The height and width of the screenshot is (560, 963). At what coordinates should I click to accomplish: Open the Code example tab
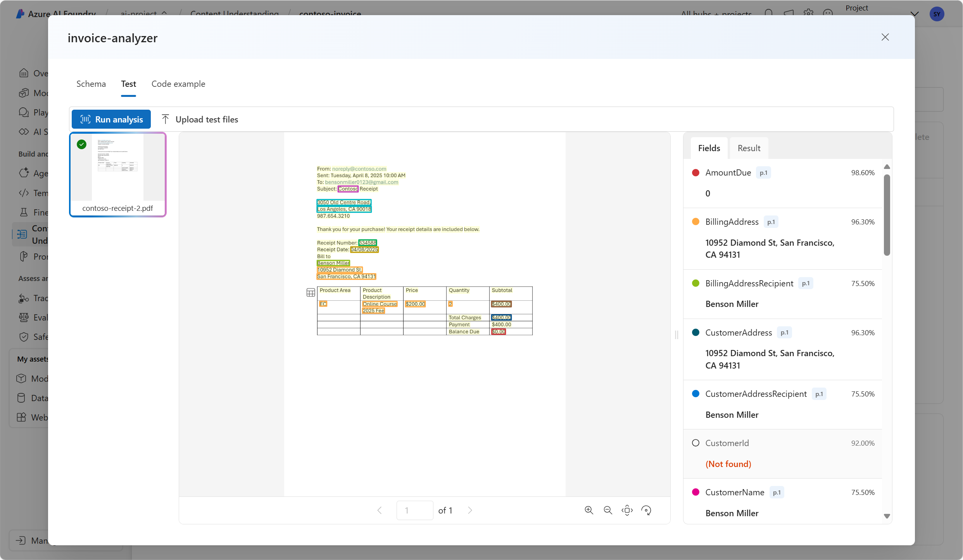pyautogui.click(x=178, y=84)
